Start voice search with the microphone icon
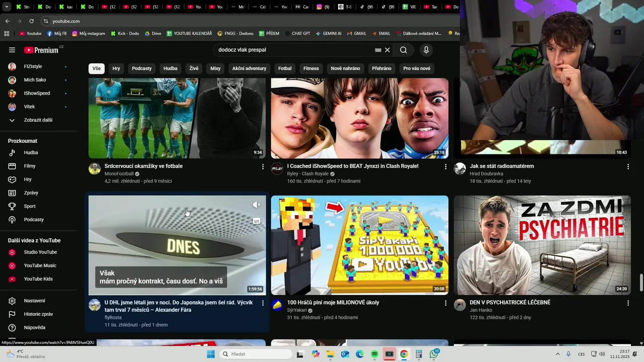 tap(426, 50)
